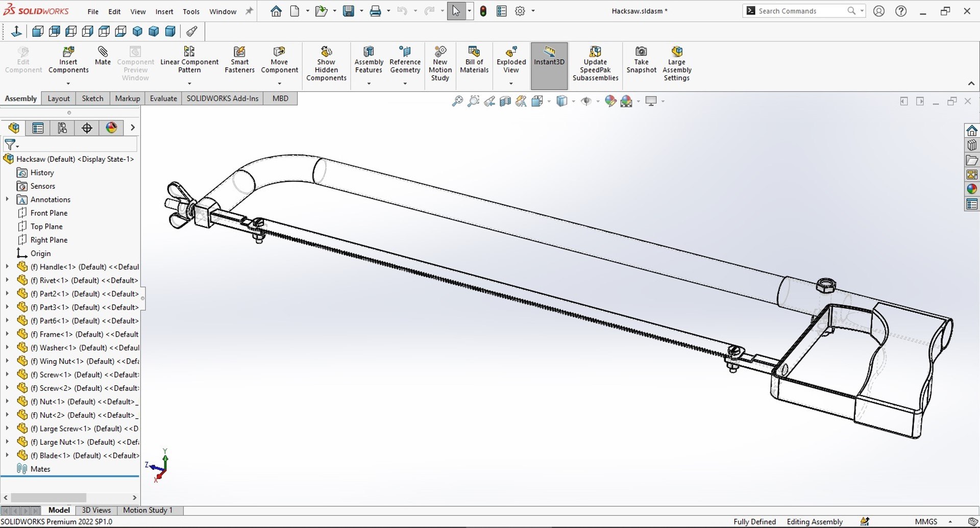Expand more FeatureManager tabs chevron
The width and height of the screenshot is (980, 528).
pos(133,128)
